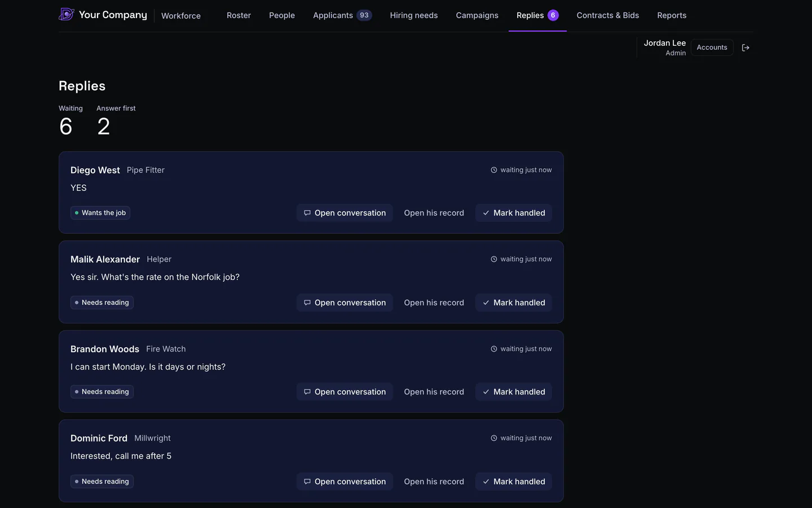Click Needs reading tag on Brandon Woods

click(102, 392)
